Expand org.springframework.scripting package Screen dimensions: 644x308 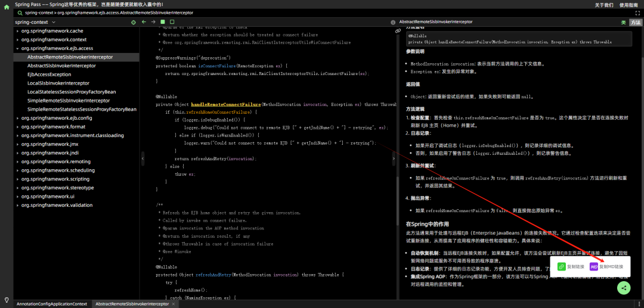point(17,179)
